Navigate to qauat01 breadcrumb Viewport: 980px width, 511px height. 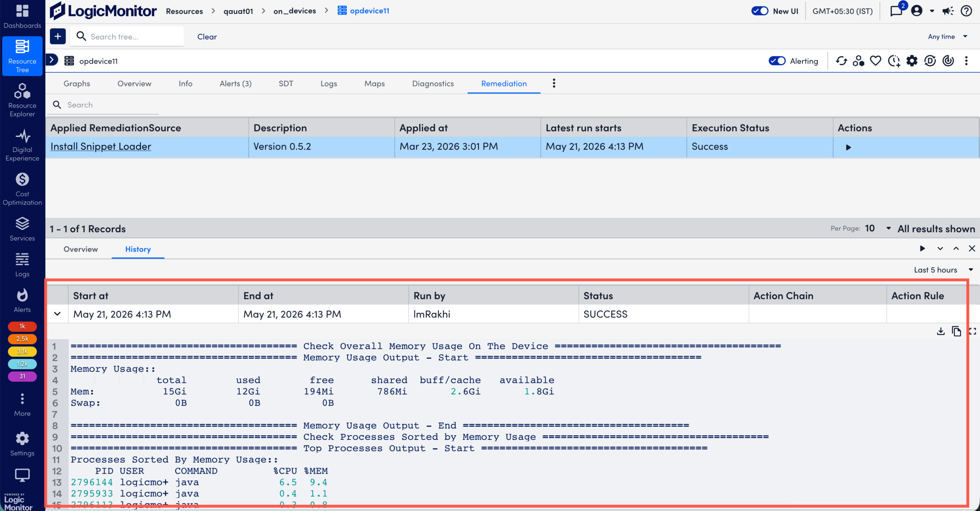(x=238, y=11)
